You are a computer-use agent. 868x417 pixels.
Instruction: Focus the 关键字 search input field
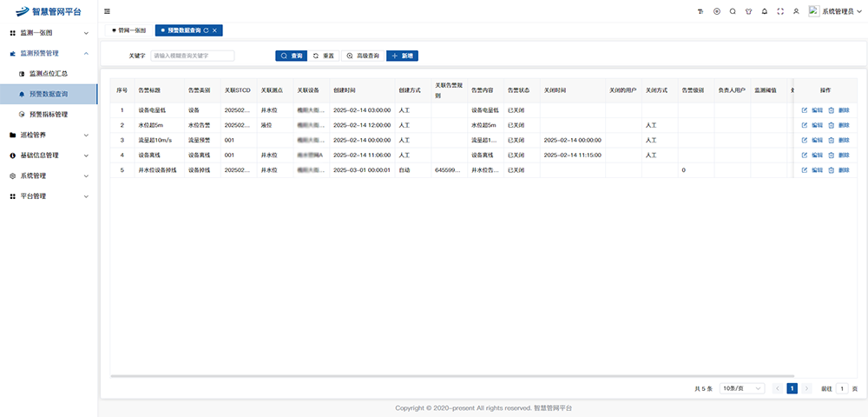coord(192,56)
